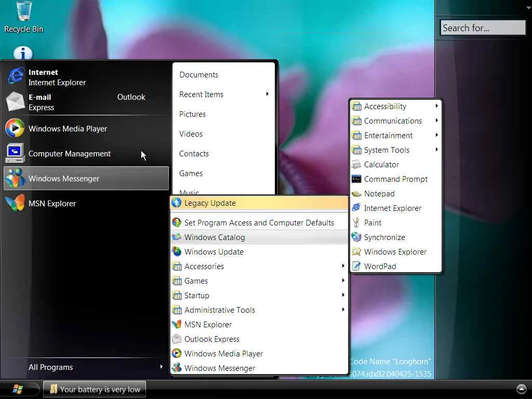Click the Synchronize icon

tap(356, 237)
